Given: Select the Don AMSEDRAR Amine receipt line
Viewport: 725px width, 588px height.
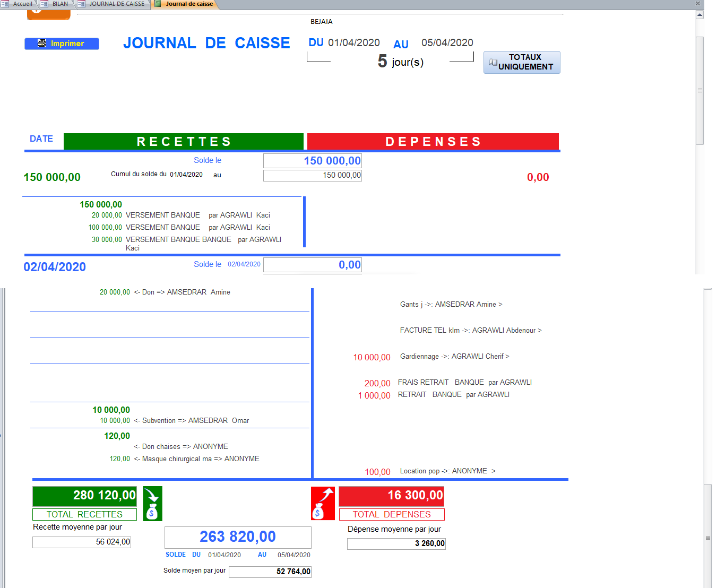Looking at the screenshot, I should click(x=165, y=292).
